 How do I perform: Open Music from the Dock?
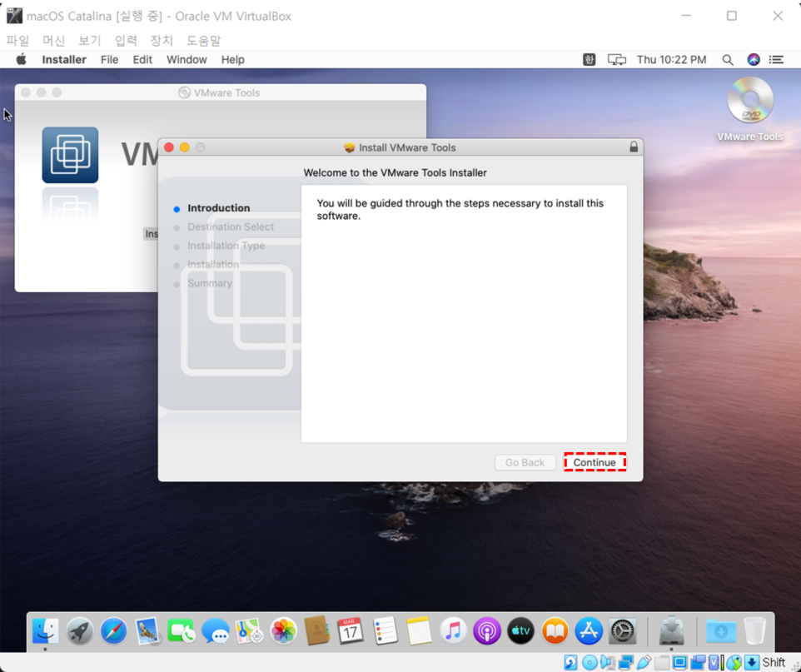453,630
